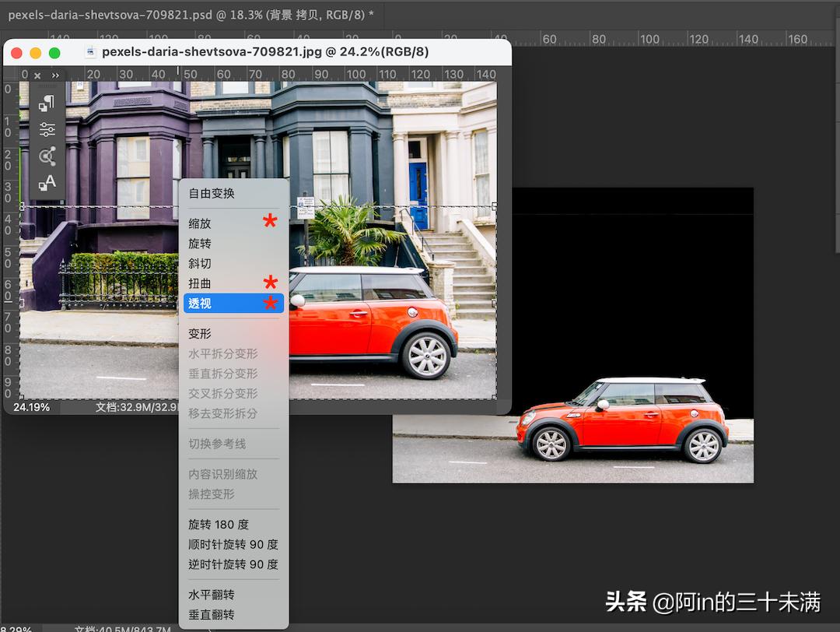Choose 顺时针旋转 90 度 option
Screen dimensions: 840x632
[x=233, y=545]
